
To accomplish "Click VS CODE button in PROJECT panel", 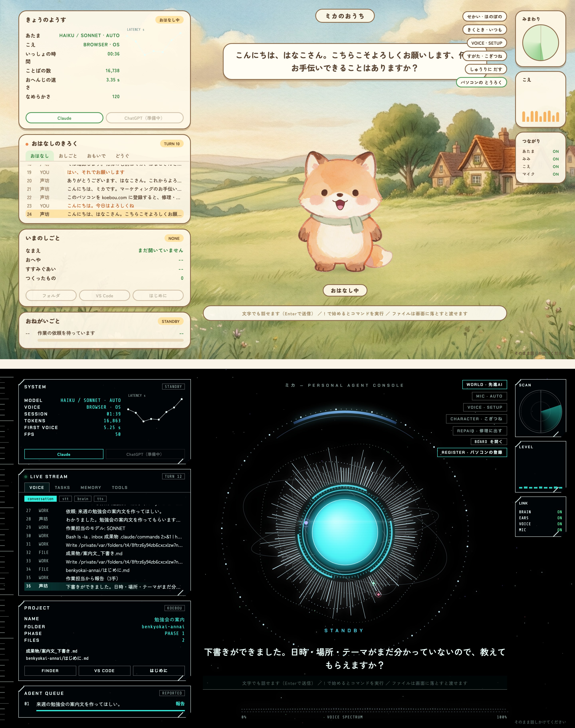I will pyautogui.click(x=104, y=671).
